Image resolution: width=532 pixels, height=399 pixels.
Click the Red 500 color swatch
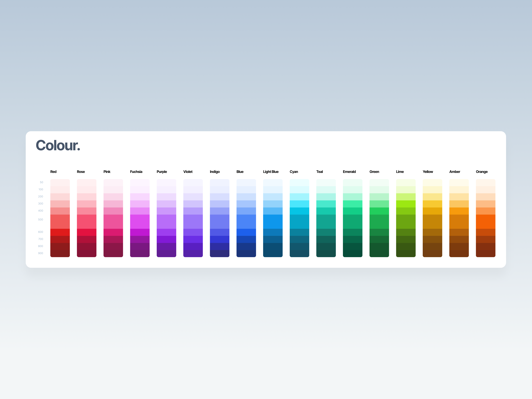[60, 222]
